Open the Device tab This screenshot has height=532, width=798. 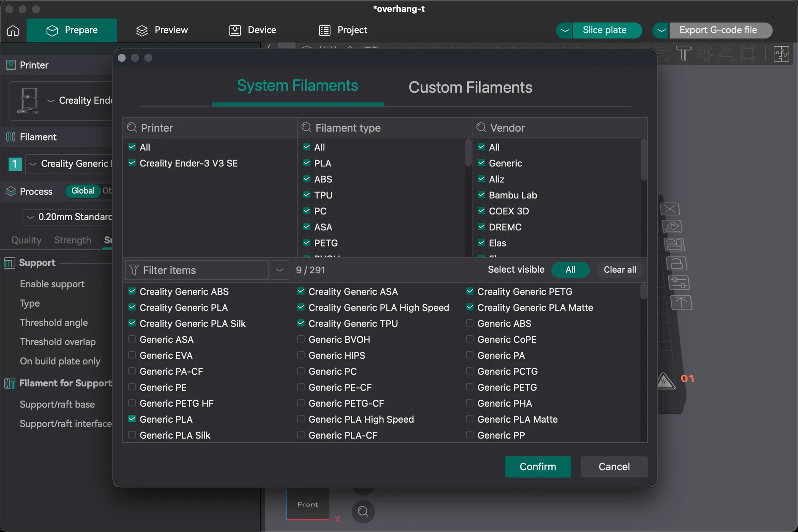point(253,30)
